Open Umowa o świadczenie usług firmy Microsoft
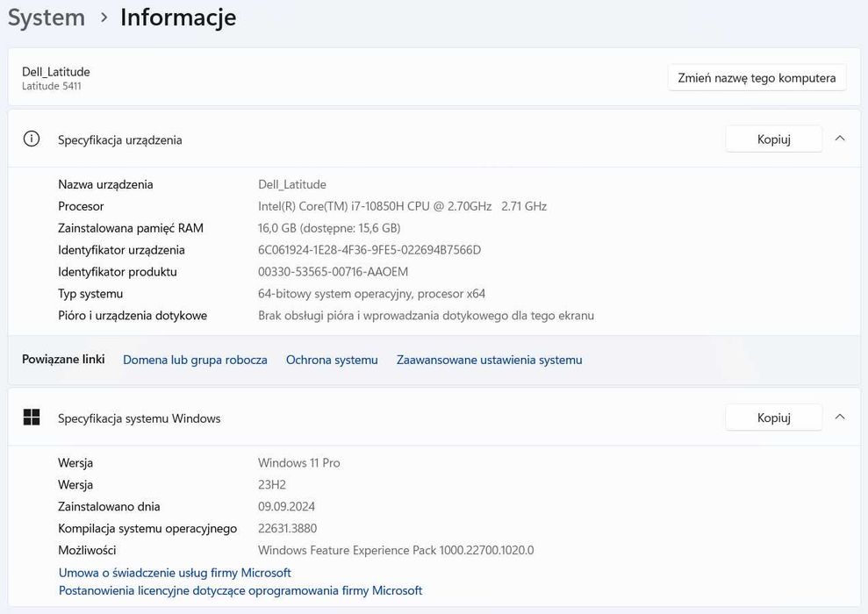 click(175, 573)
